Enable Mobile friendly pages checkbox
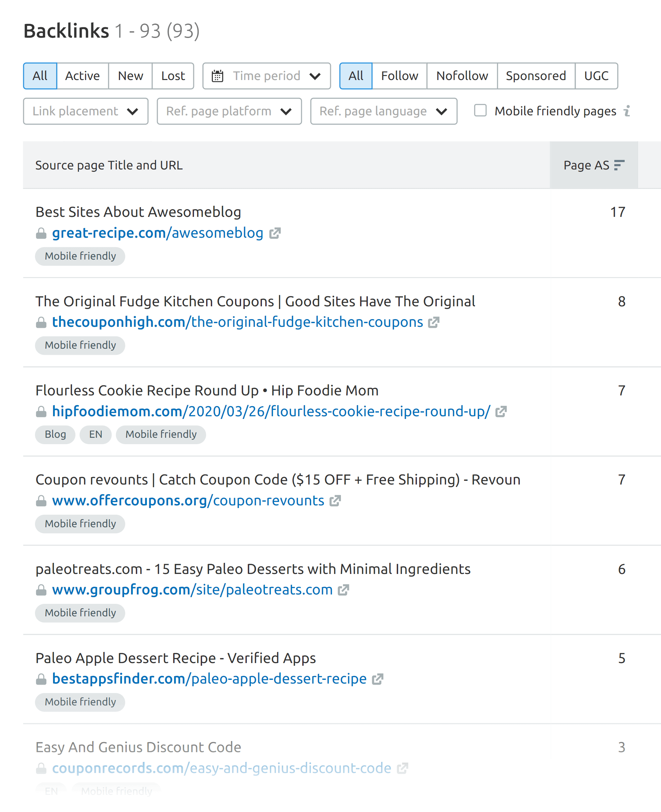 point(480,110)
